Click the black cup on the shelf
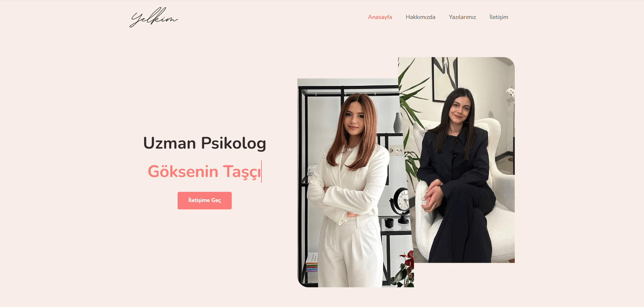 pos(389,223)
